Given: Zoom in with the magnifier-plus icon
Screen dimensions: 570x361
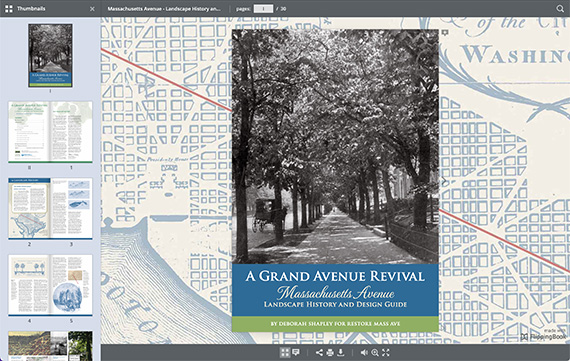Looking at the screenshot, I should pos(375,352).
